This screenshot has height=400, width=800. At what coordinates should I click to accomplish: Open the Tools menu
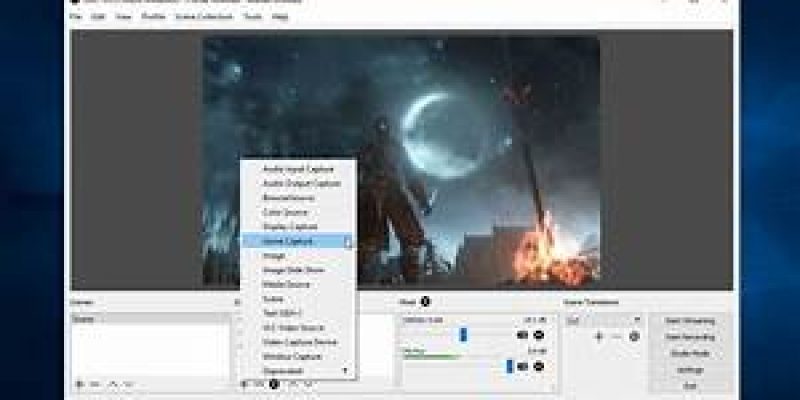(253, 16)
